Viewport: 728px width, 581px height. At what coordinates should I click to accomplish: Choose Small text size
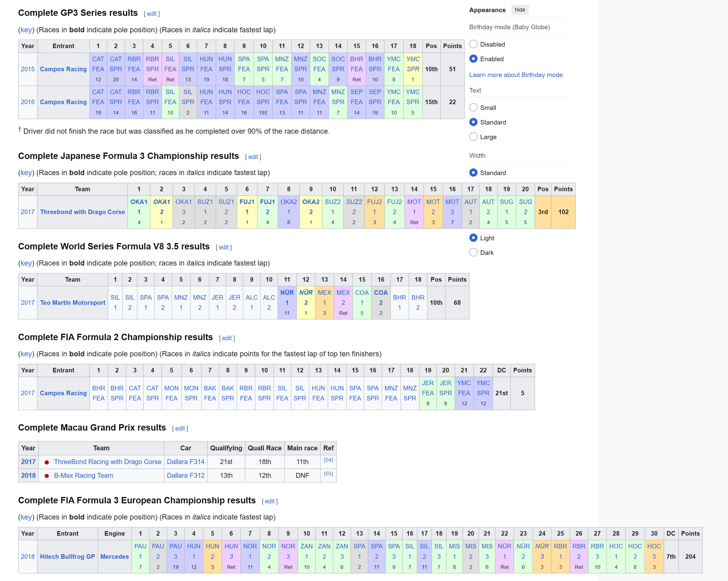coord(473,107)
